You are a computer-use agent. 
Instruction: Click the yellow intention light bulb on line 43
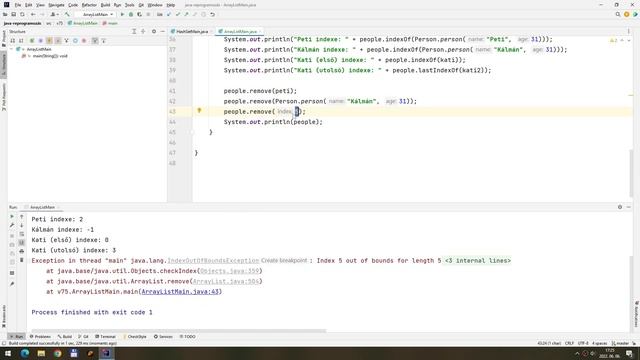tap(199, 111)
